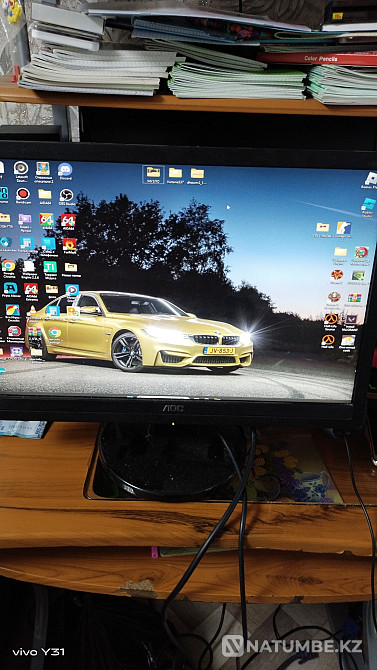The height and width of the screenshot is (670, 377).
Task: Open the Discord desktop shortcut
Action: (x=65, y=170)
